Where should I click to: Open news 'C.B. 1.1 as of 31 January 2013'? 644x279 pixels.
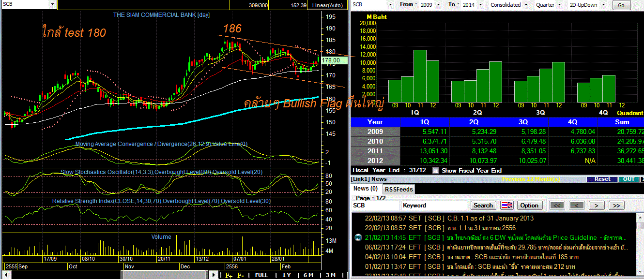(491, 218)
